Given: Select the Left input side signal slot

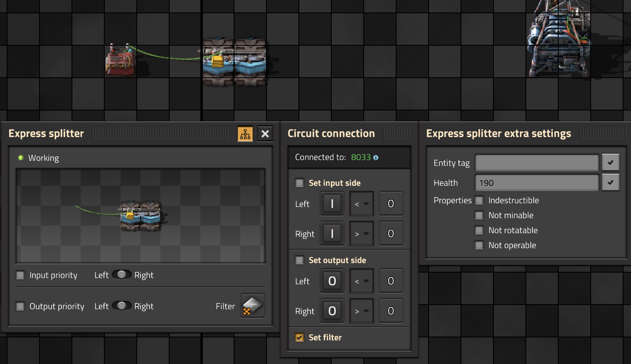Looking at the screenshot, I should click(x=332, y=204).
